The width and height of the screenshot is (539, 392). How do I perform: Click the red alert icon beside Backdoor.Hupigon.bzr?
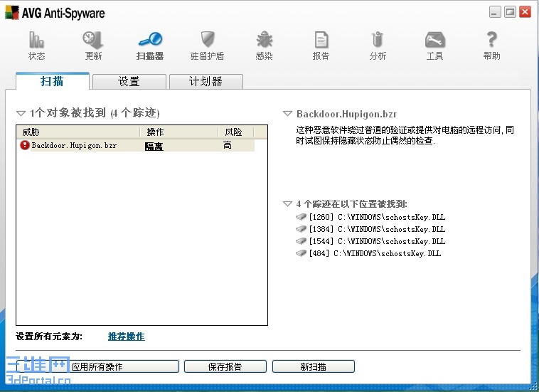click(x=25, y=145)
